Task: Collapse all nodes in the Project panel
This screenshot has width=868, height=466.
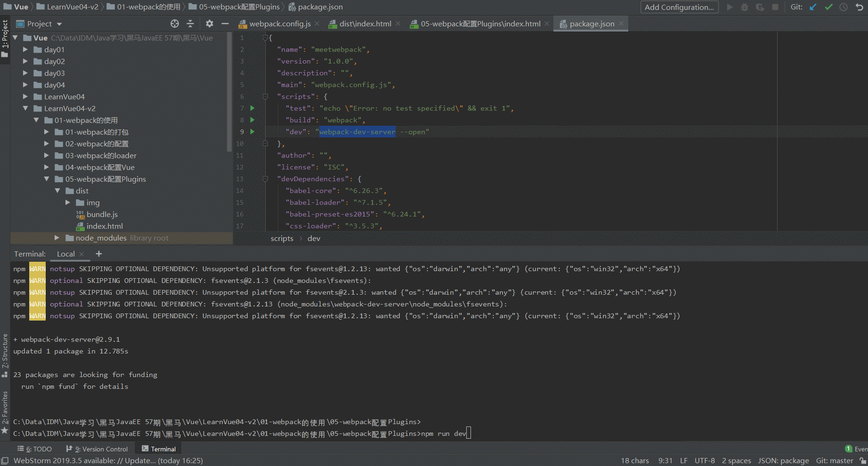Action: 190,24
